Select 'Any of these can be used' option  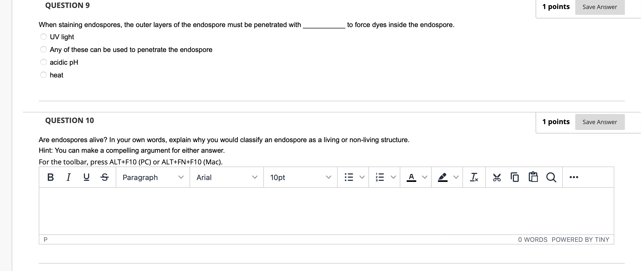(44, 49)
